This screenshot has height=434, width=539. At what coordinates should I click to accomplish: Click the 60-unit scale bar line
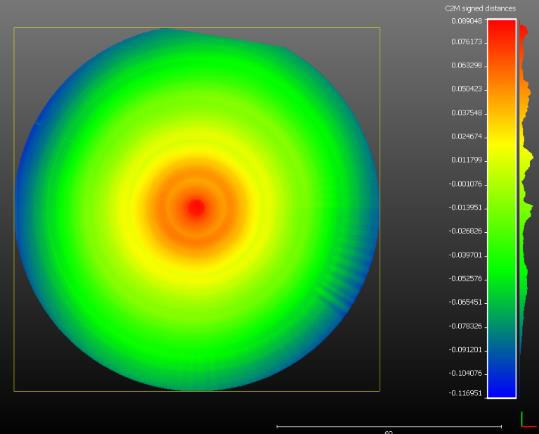point(389,426)
